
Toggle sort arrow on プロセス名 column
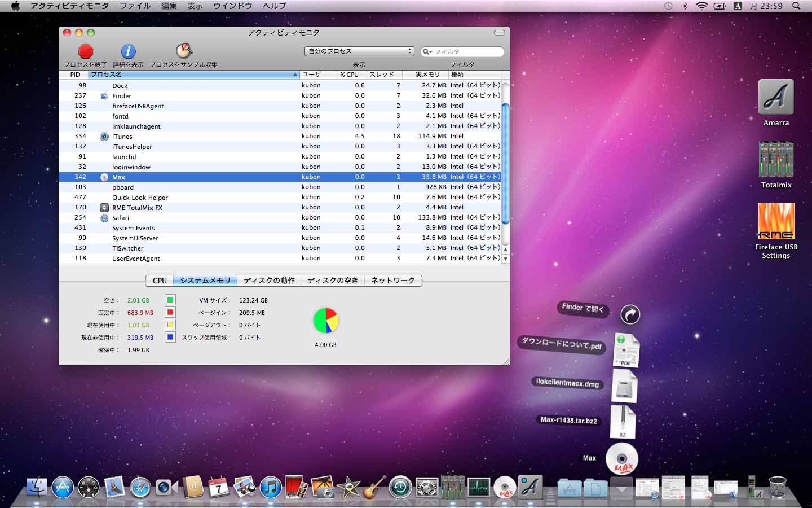point(295,75)
